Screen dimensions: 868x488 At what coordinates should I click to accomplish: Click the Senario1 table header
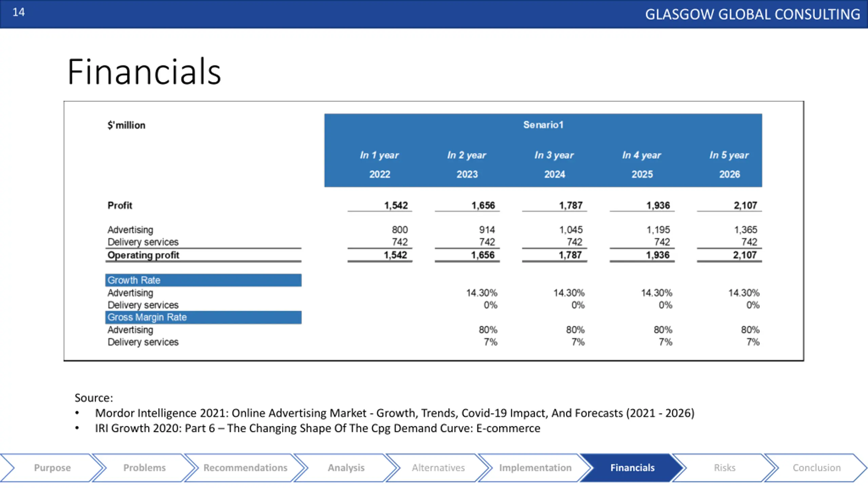tap(543, 125)
